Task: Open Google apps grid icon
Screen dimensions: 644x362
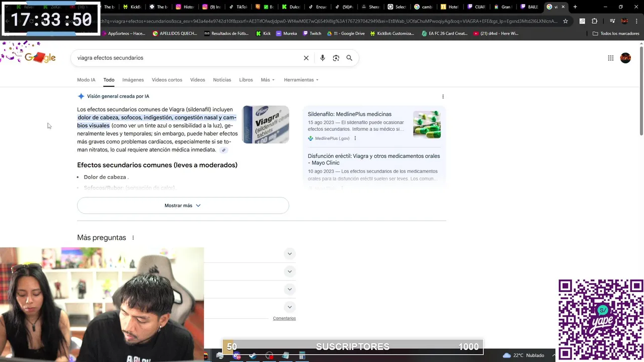Action: (x=610, y=58)
